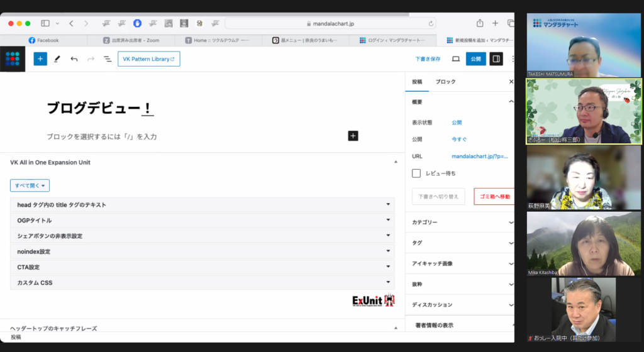Click the undo arrow icon
Image resolution: width=644 pixels, height=352 pixels.
pos(74,59)
